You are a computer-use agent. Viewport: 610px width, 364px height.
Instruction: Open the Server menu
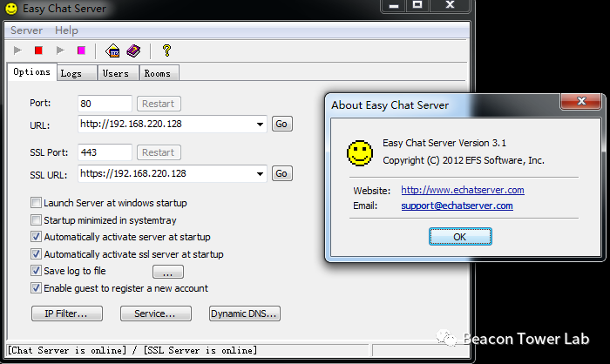pyautogui.click(x=26, y=30)
